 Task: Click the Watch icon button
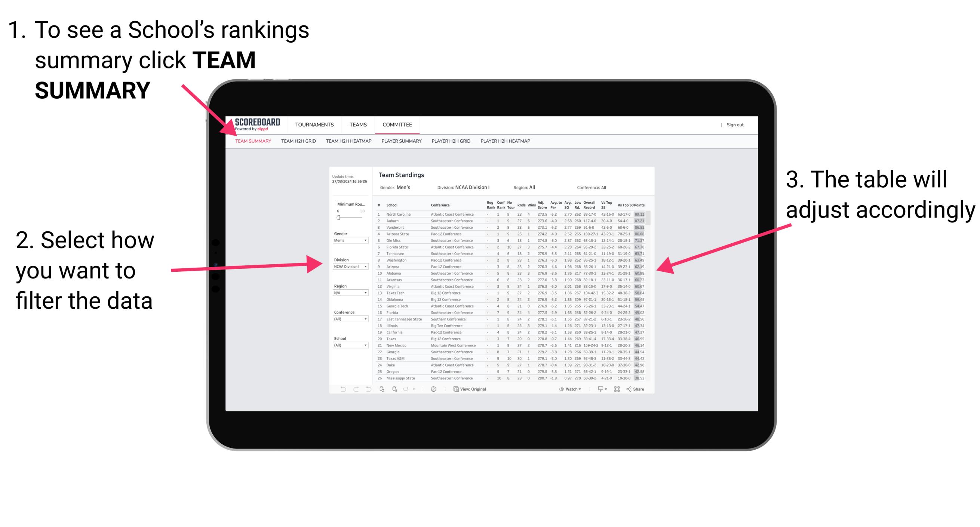click(559, 389)
